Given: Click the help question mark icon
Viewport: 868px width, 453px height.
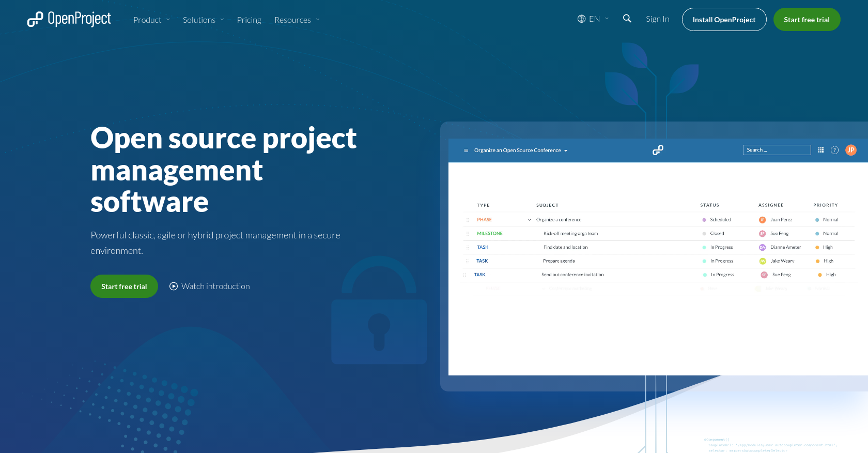Looking at the screenshot, I should (x=834, y=150).
